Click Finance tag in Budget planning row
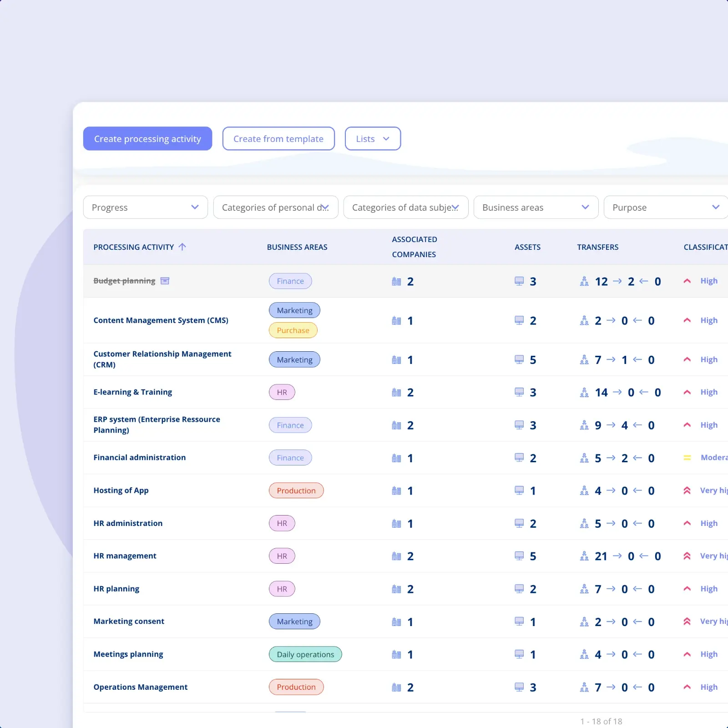 pos(290,281)
